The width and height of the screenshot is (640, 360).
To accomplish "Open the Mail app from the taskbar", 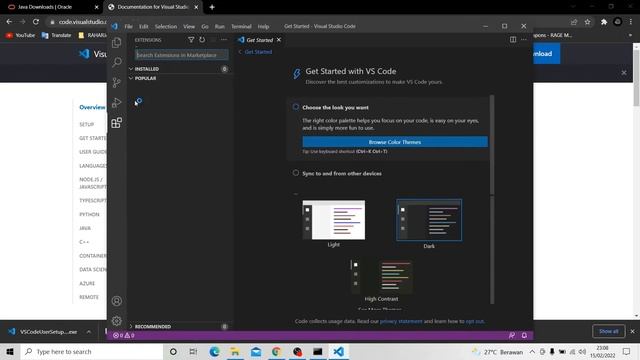I will tap(256, 351).
